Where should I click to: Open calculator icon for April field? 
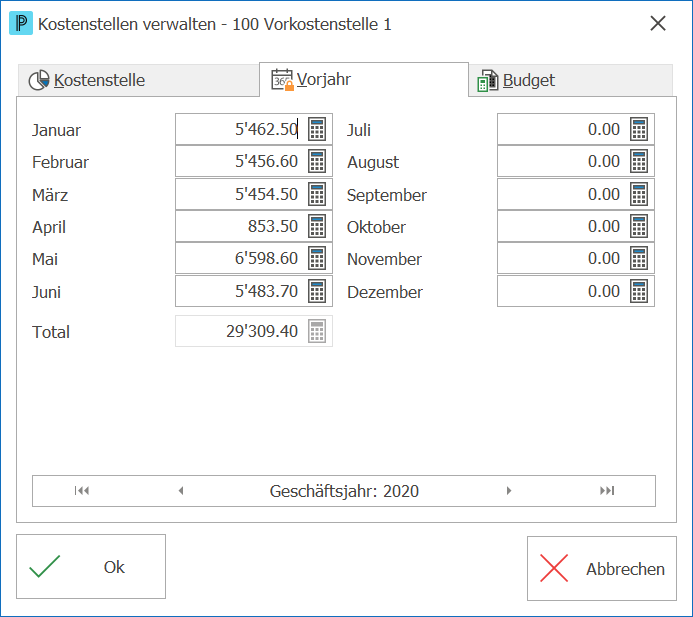[x=317, y=226]
